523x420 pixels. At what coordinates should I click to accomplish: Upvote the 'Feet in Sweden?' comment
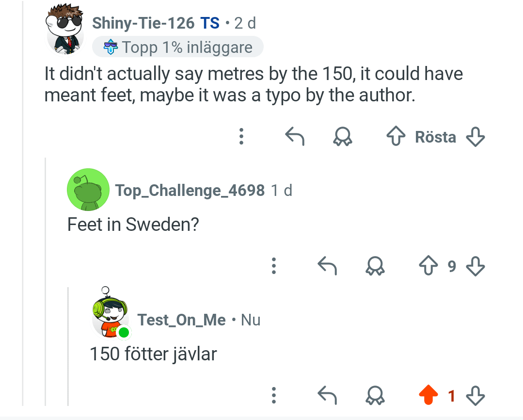(x=428, y=265)
